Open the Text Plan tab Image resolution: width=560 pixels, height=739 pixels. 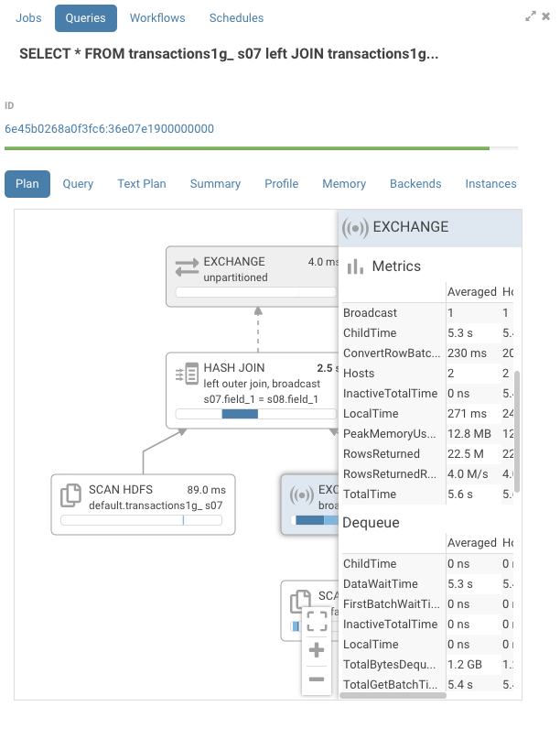click(142, 184)
